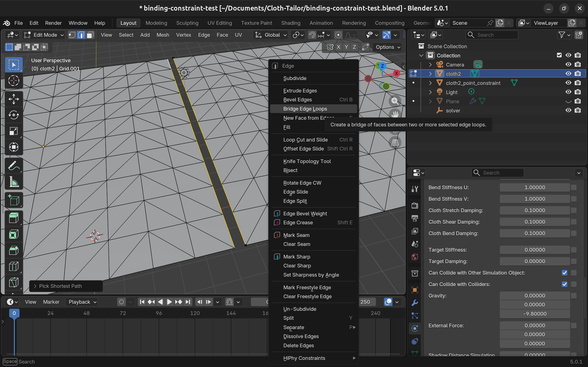Screen dimensions: 588x367
Task: Uncheck Can Collide with Colliders checkbox
Action: point(564,284)
